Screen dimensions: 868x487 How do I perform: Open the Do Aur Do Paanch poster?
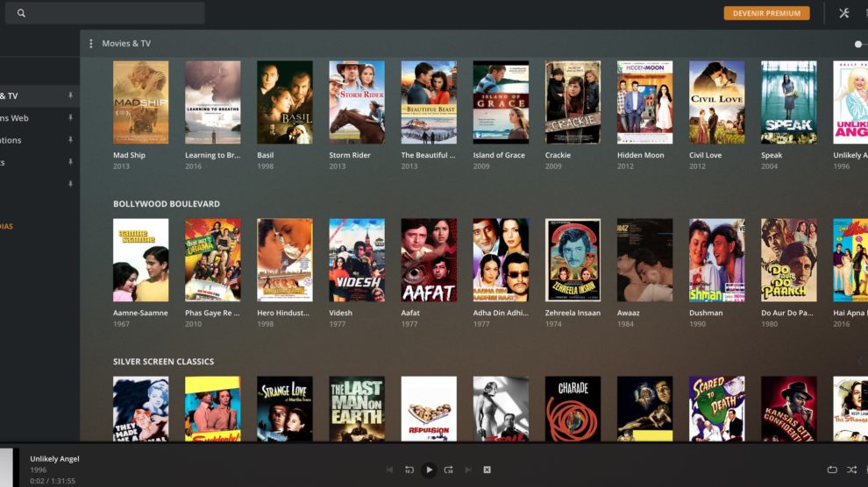point(788,260)
